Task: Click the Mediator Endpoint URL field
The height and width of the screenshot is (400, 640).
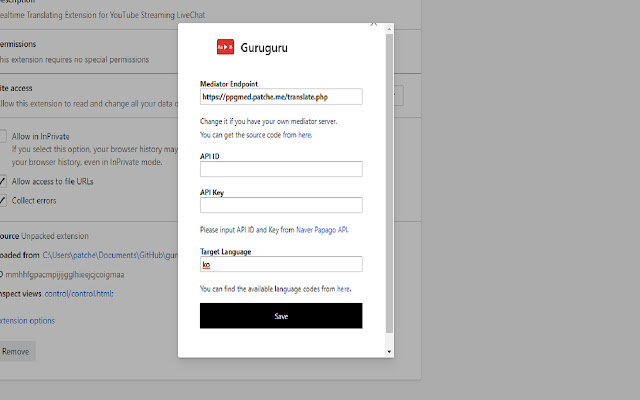Action: pyautogui.click(x=281, y=97)
